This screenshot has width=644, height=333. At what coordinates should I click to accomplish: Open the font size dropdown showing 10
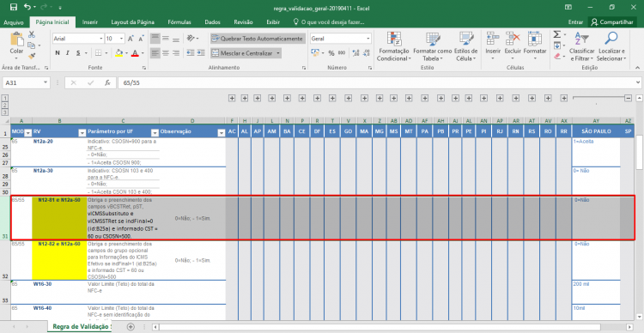click(122, 39)
